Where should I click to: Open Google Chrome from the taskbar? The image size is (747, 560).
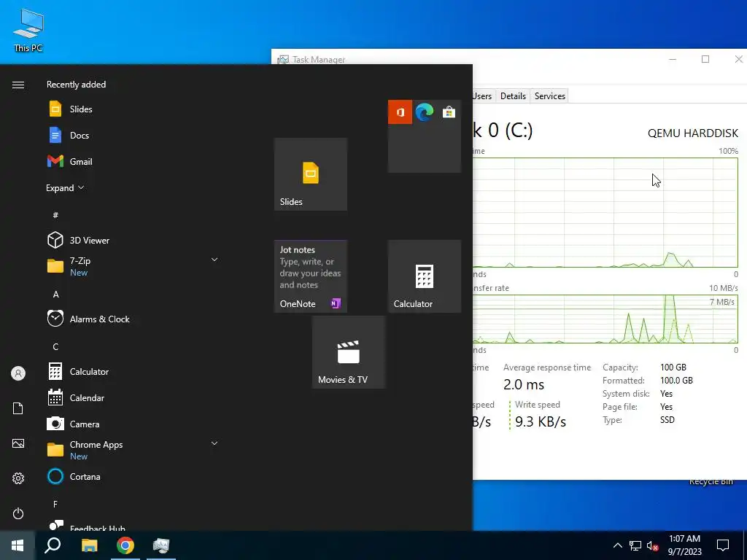pos(125,545)
